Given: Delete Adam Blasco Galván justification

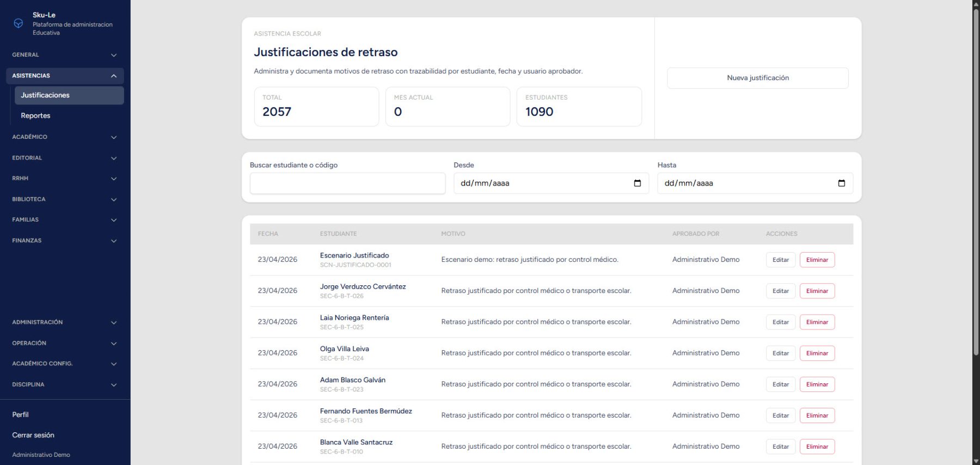Looking at the screenshot, I should (x=817, y=384).
